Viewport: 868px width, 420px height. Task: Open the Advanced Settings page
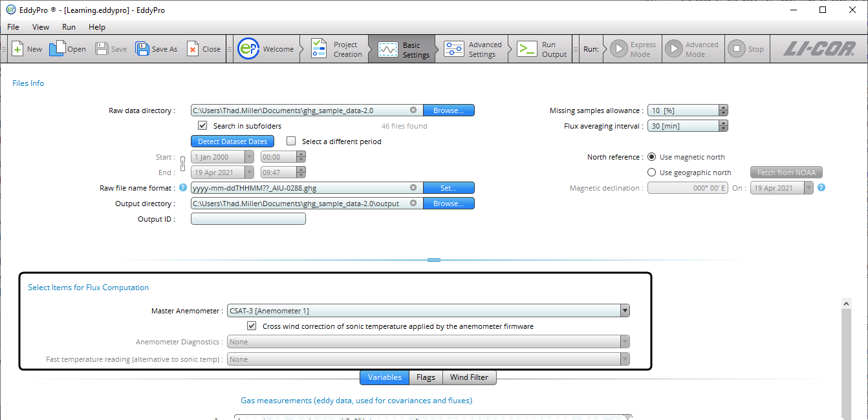click(473, 49)
